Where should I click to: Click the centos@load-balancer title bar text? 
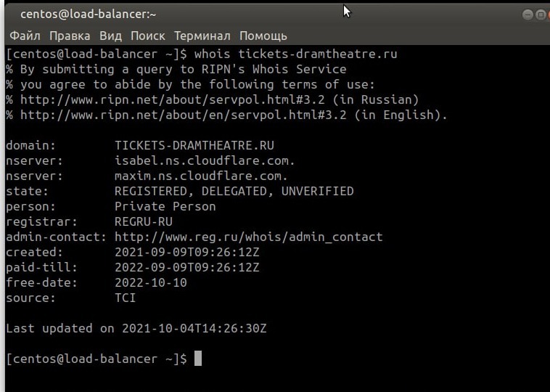(x=88, y=15)
